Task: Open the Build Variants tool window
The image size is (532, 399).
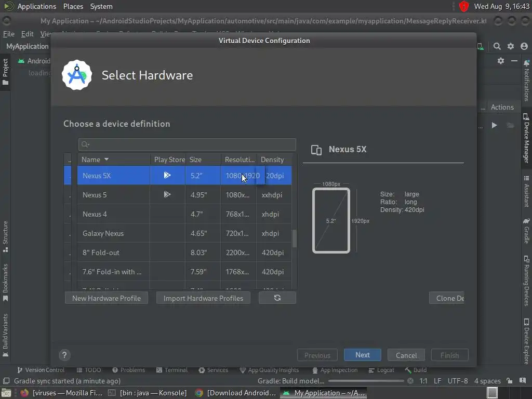Action: point(5,335)
